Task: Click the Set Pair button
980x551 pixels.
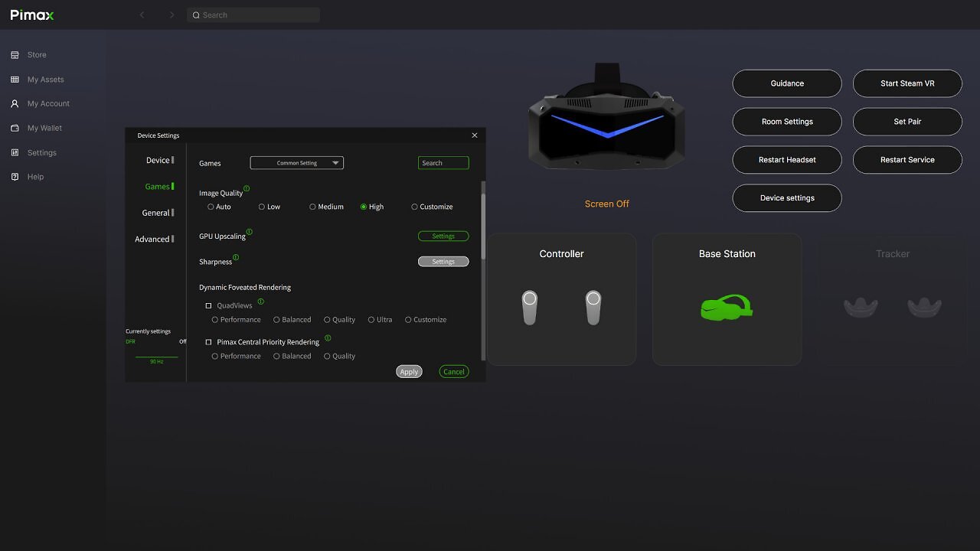Action: (907, 122)
